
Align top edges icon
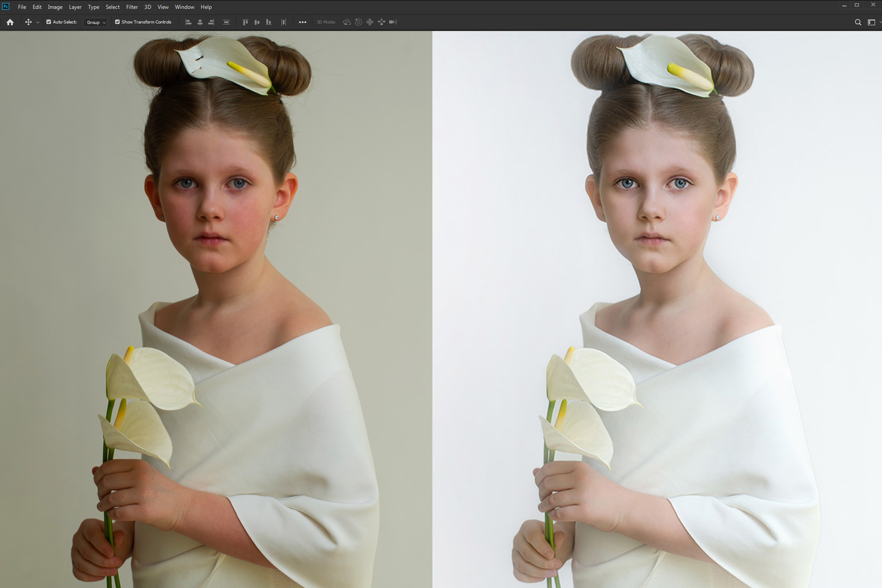[x=245, y=22]
